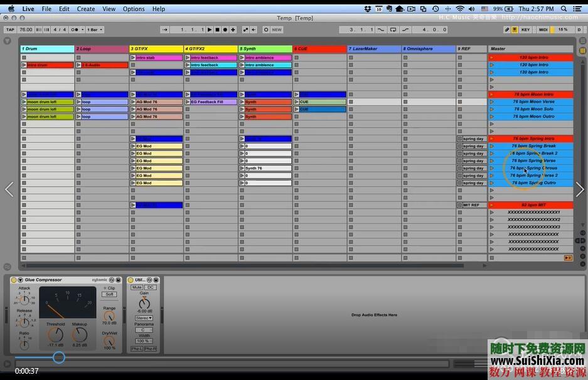Click the Makeup gain knob
This screenshot has width=588, height=380.
80,334
